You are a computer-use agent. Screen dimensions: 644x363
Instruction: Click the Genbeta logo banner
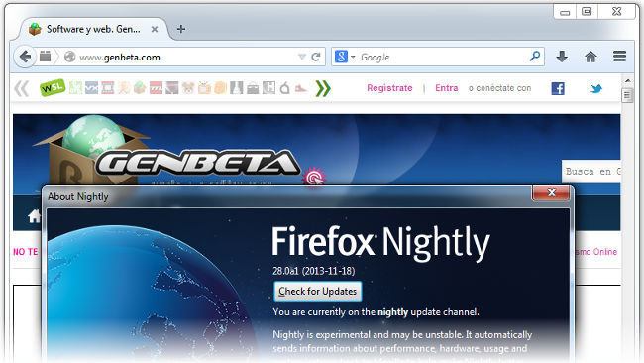coord(198,164)
